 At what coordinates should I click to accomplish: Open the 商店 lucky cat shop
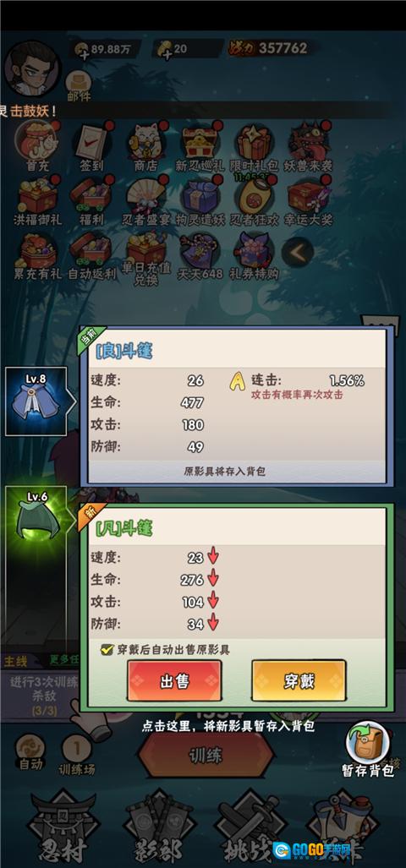pos(145,145)
